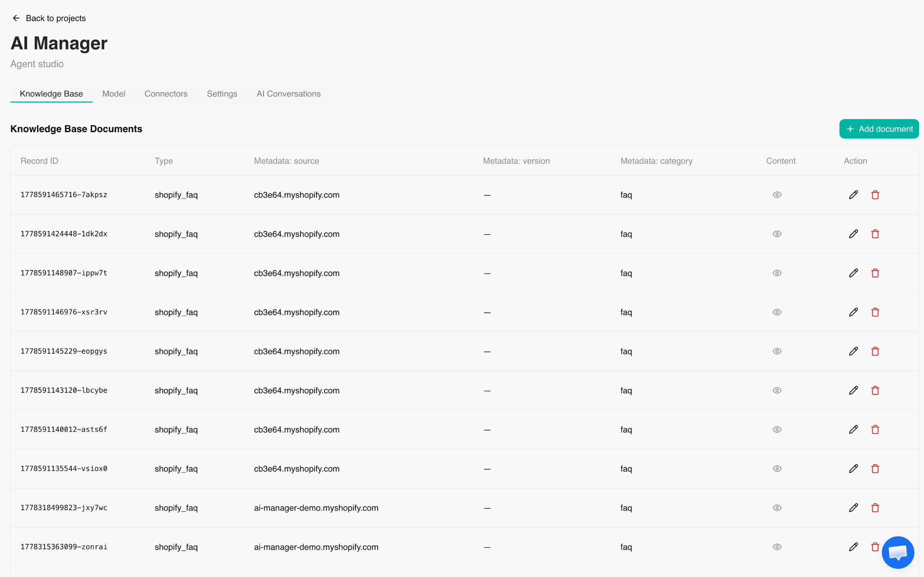The image size is (924, 577).
Task: Edit record 1778315363099-zonrai
Action: click(853, 547)
